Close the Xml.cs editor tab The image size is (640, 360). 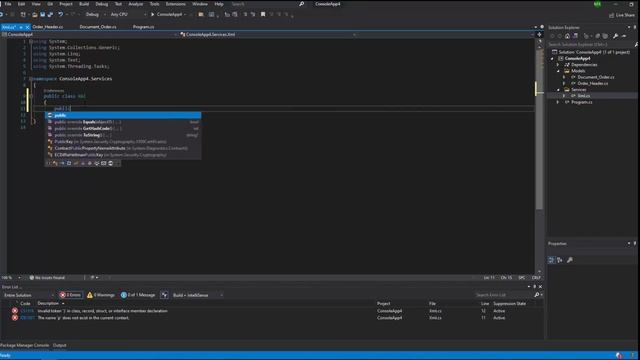click(28, 27)
